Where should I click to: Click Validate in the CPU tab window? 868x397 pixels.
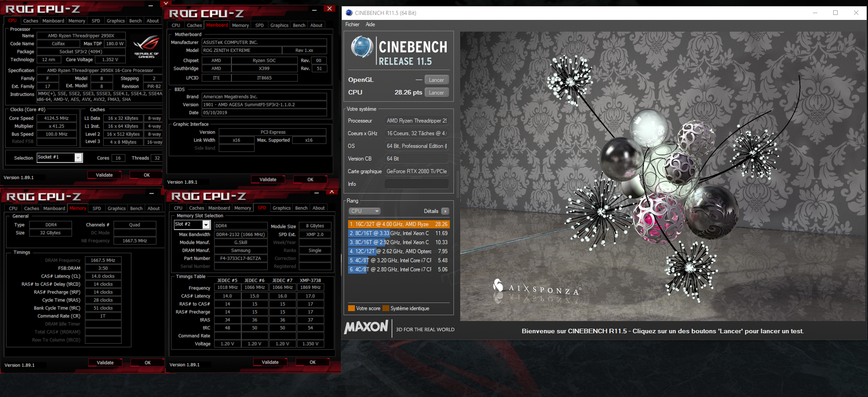104,175
